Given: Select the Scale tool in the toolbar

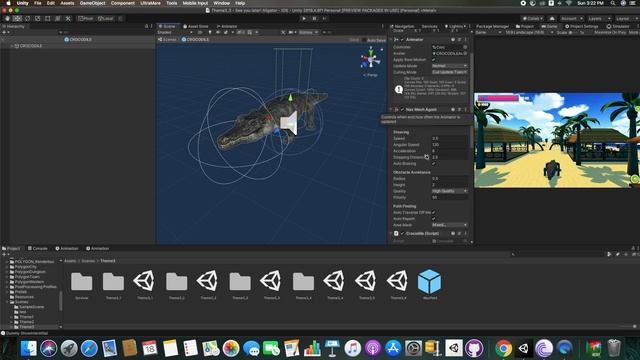Looking at the screenshot, I should pos(38,18).
